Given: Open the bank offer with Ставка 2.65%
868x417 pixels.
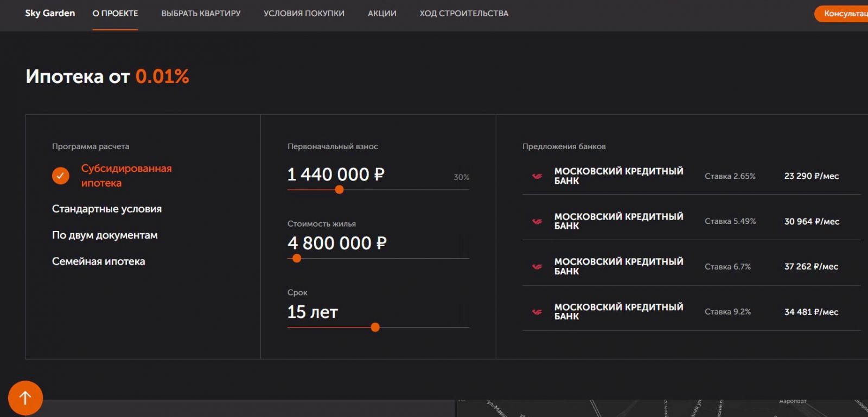Looking at the screenshot, I should pos(692,176).
